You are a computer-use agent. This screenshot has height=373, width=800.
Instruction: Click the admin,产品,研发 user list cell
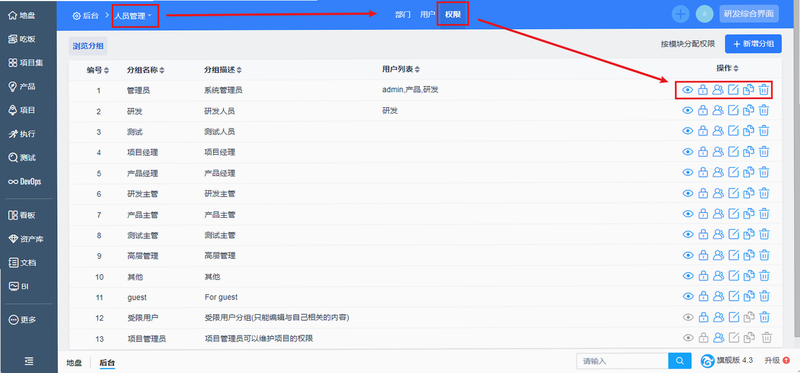click(410, 89)
